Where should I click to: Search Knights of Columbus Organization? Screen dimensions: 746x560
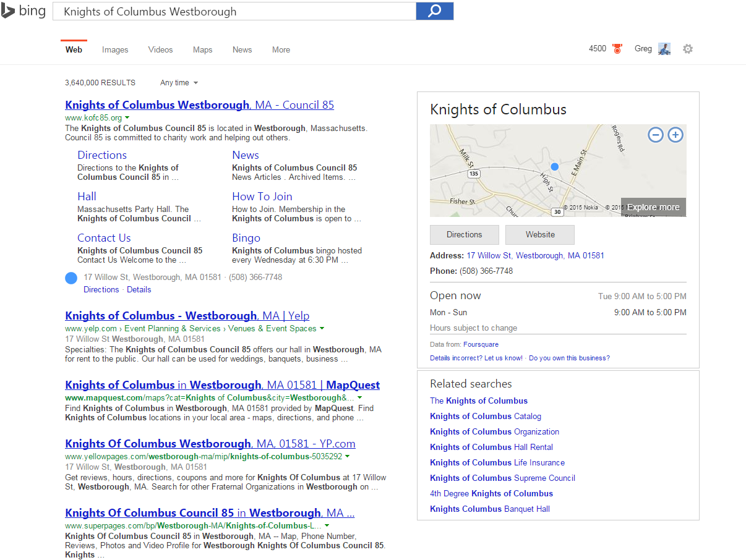point(494,431)
